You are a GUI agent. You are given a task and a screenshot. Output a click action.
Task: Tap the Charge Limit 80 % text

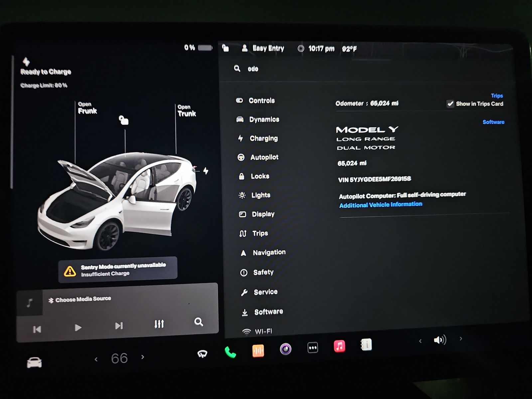pyautogui.click(x=44, y=85)
